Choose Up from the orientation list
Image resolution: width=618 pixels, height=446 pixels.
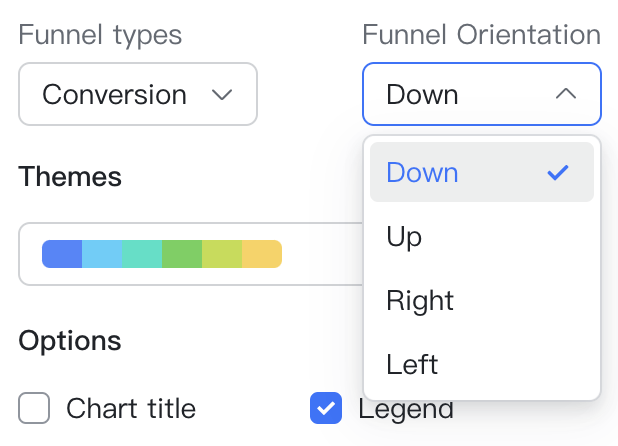click(x=405, y=237)
